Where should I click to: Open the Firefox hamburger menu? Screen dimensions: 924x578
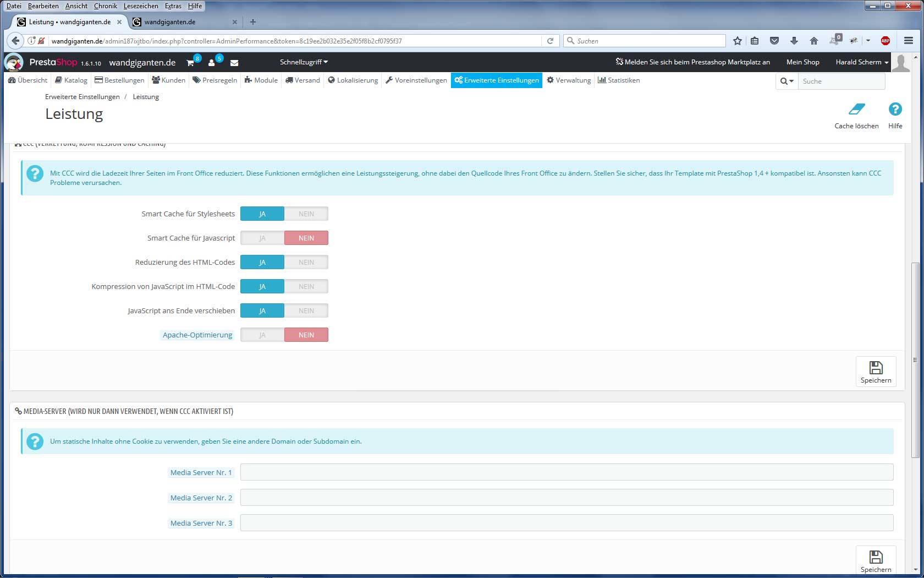tap(909, 41)
